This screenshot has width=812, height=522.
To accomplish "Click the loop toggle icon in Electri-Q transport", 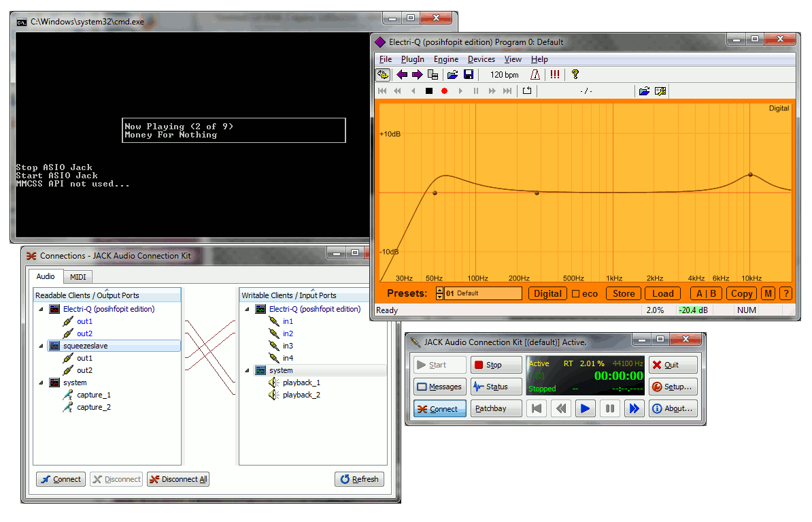I will pos(527,91).
